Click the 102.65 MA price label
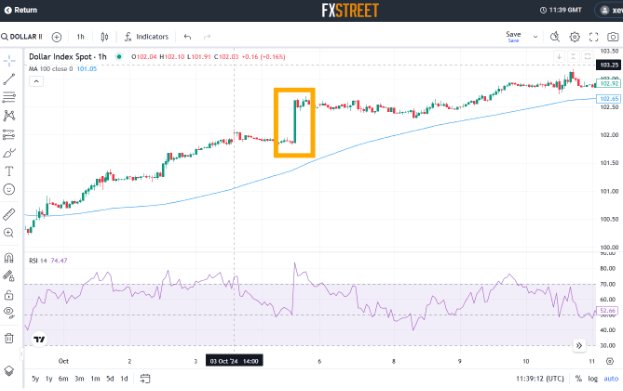 pyautogui.click(x=609, y=99)
